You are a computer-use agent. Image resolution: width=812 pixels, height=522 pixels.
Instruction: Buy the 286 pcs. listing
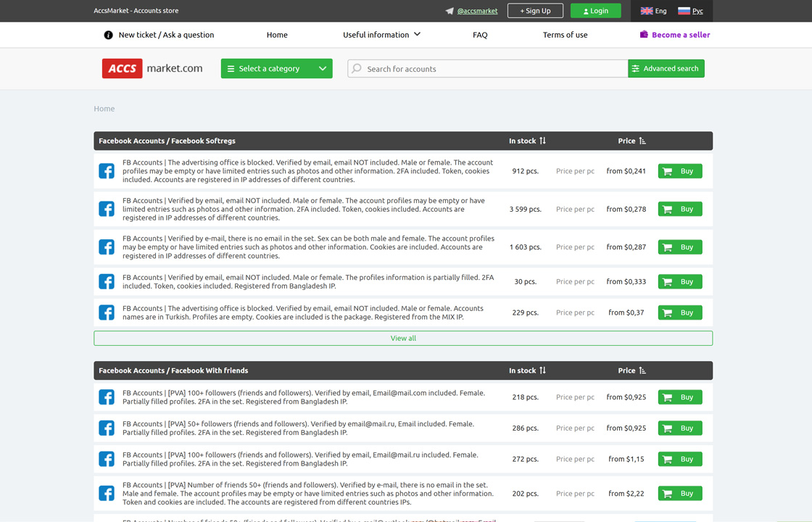click(x=680, y=428)
